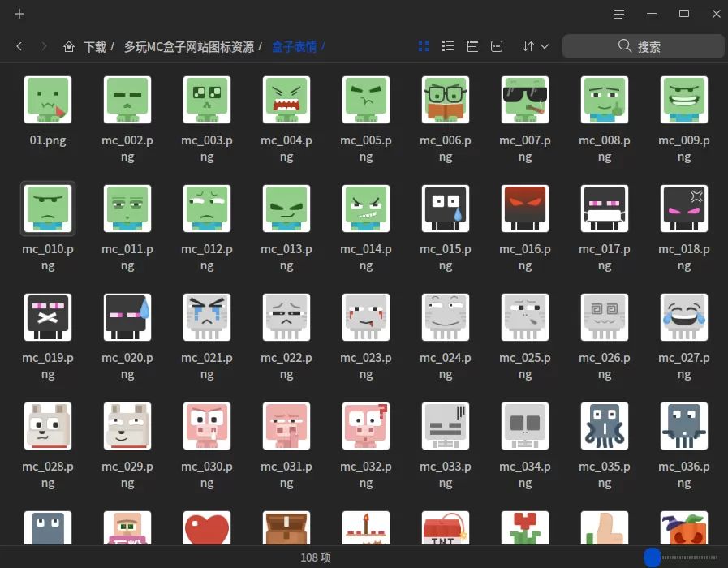The image size is (728, 568).
Task: Navigate to 多玩MC盒子网站图标资源 breadcrumb
Action: [189, 46]
